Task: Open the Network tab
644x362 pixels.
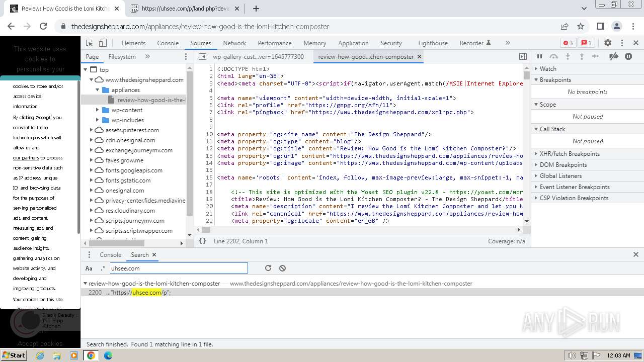Action: click(234, 43)
